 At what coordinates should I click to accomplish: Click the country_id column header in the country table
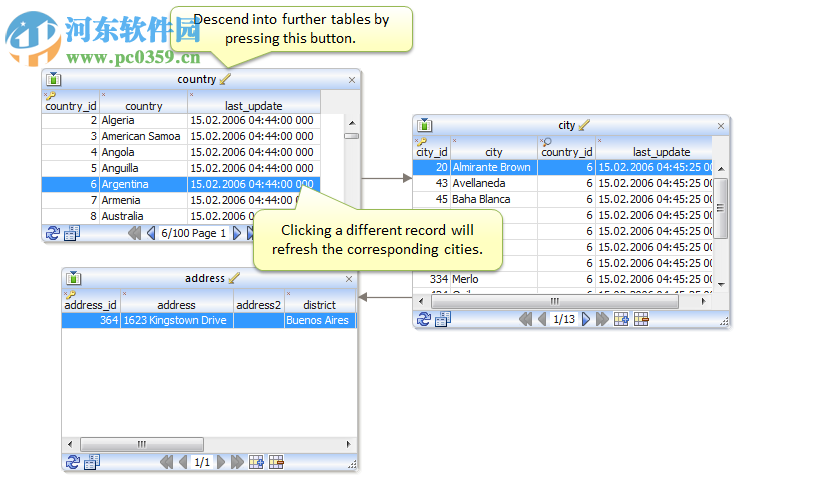click(71, 102)
